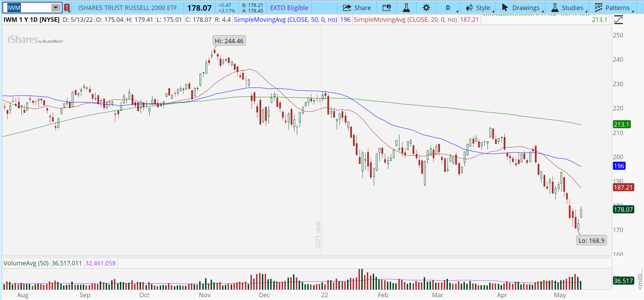This screenshot has width=644, height=300.
Task: Click the 36.517 volume axis bubble
Action: [623, 281]
